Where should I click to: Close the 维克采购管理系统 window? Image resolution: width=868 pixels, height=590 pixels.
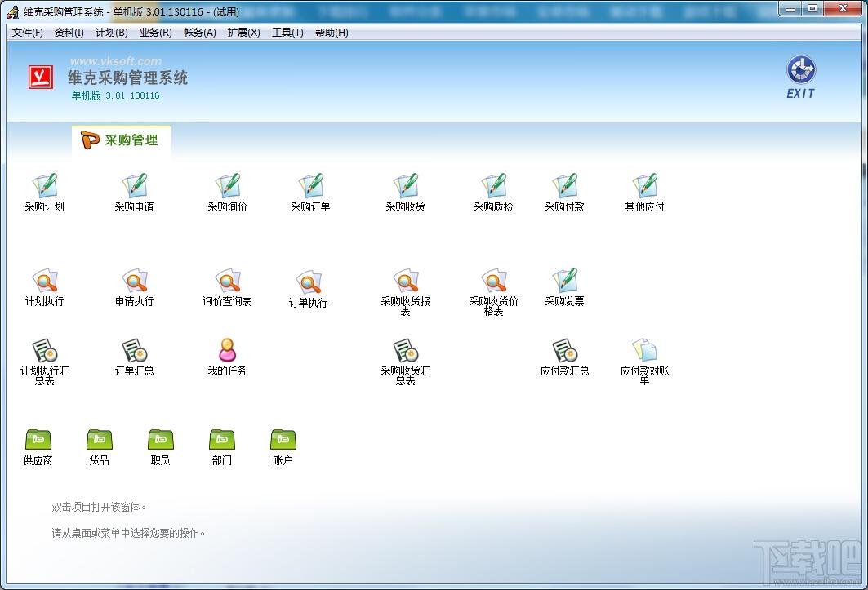pos(843,9)
